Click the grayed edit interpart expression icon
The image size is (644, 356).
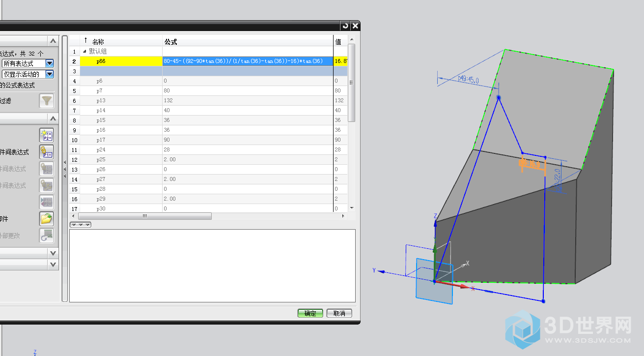pos(47,169)
